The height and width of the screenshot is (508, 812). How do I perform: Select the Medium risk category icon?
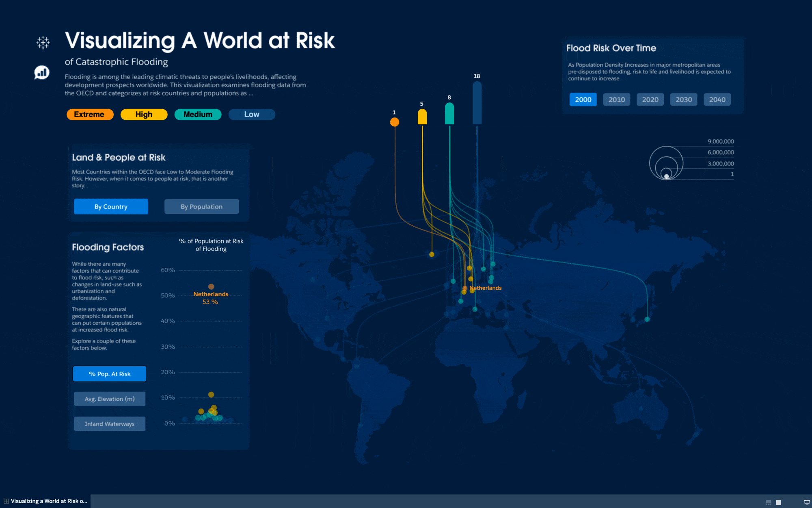pyautogui.click(x=197, y=114)
